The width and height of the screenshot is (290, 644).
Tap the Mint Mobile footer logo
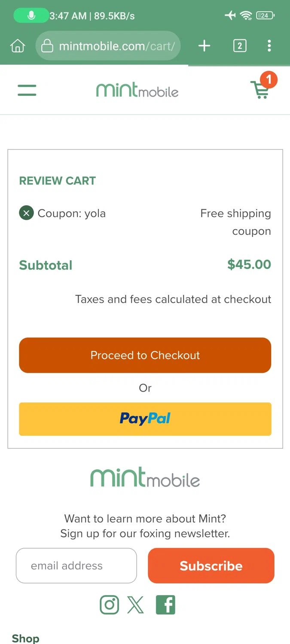tap(145, 478)
